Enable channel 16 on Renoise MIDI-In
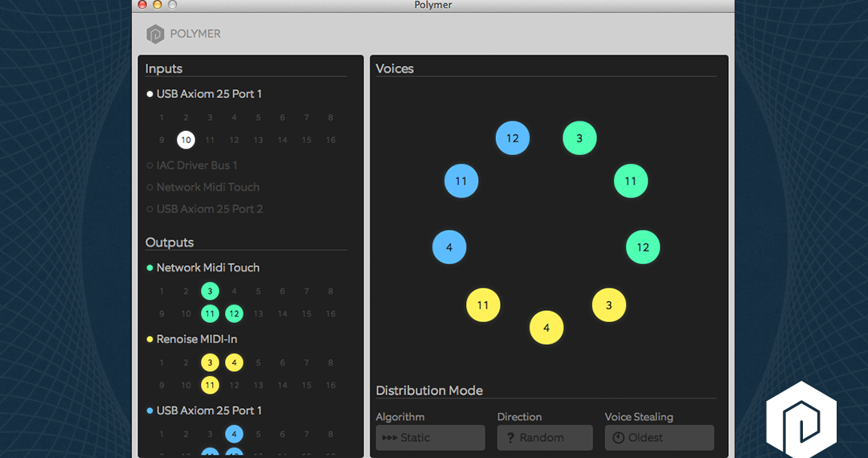The height and width of the screenshot is (458, 868). coord(330,385)
